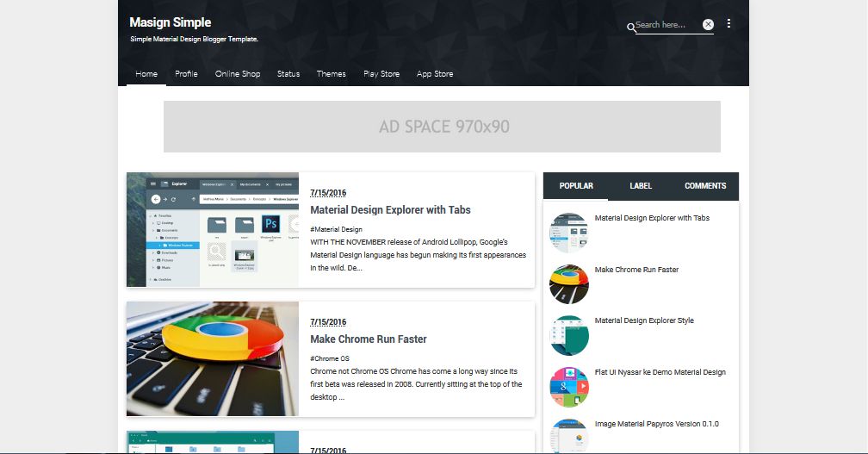Screen dimensions: 868x454
Task: Go to the Play Store menu item
Action: tap(381, 73)
